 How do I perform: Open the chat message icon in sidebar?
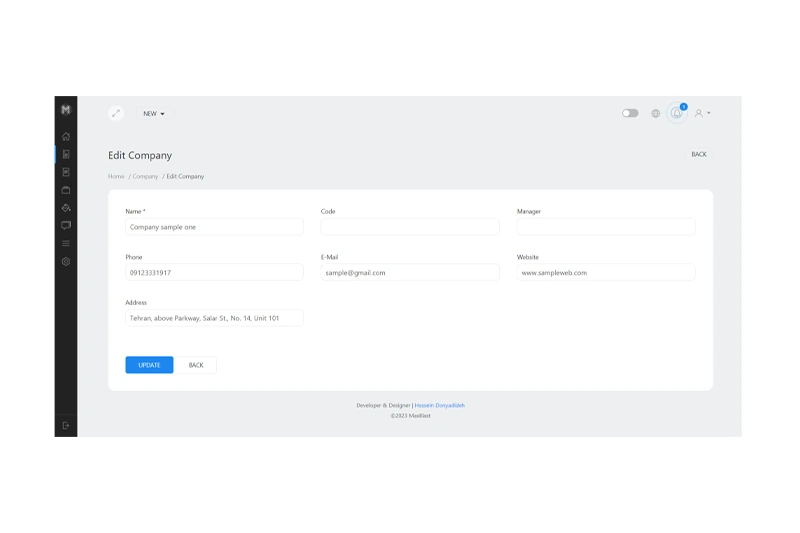tap(66, 226)
